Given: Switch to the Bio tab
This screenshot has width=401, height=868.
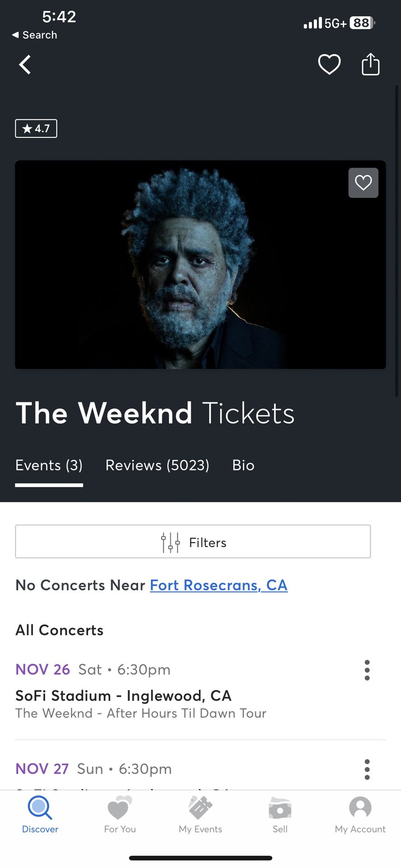Looking at the screenshot, I should pos(243,465).
